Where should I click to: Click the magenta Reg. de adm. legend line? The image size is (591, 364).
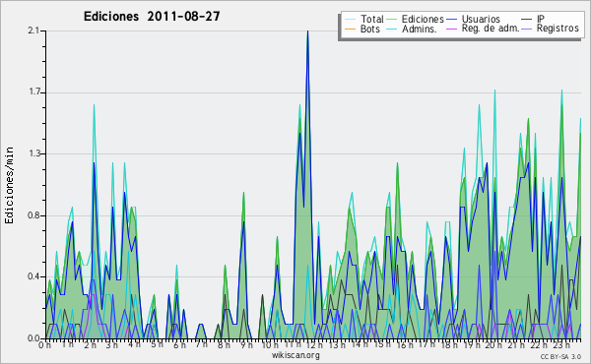(x=451, y=29)
